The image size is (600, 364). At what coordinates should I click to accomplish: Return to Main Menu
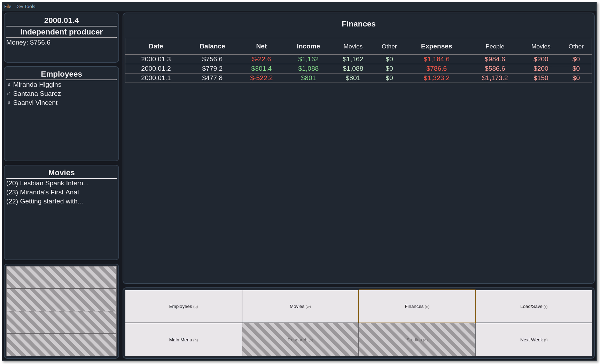tap(184, 340)
